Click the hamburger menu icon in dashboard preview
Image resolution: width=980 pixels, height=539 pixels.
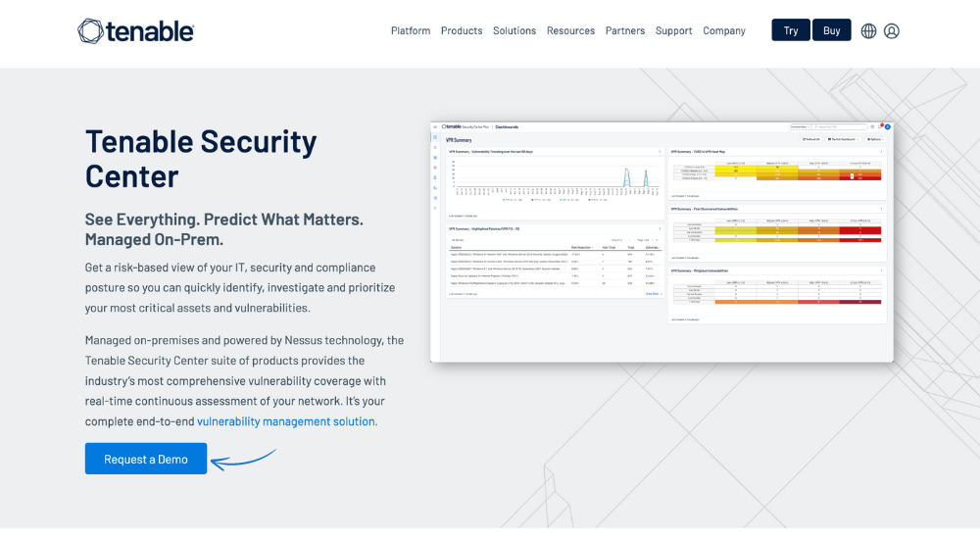click(x=435, y=126)
